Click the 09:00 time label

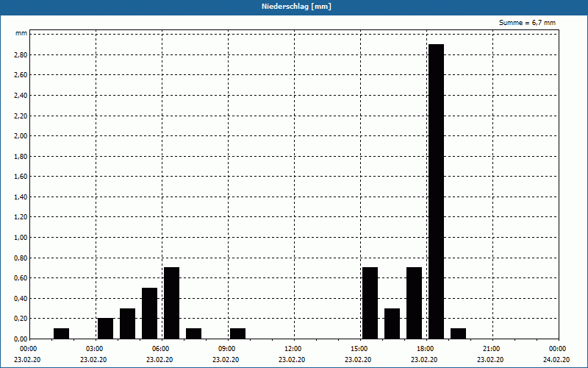(229, 349)
